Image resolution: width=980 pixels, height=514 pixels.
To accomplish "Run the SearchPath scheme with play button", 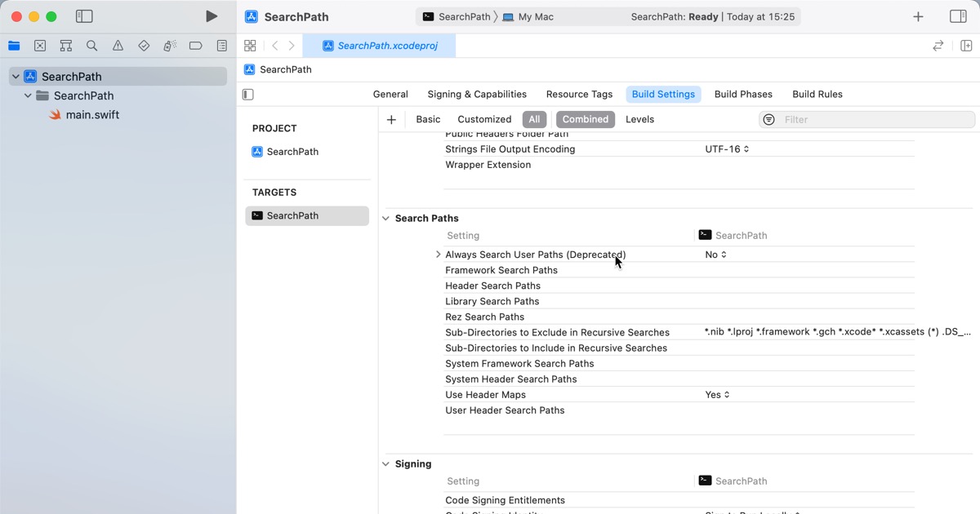I will 212,16.
